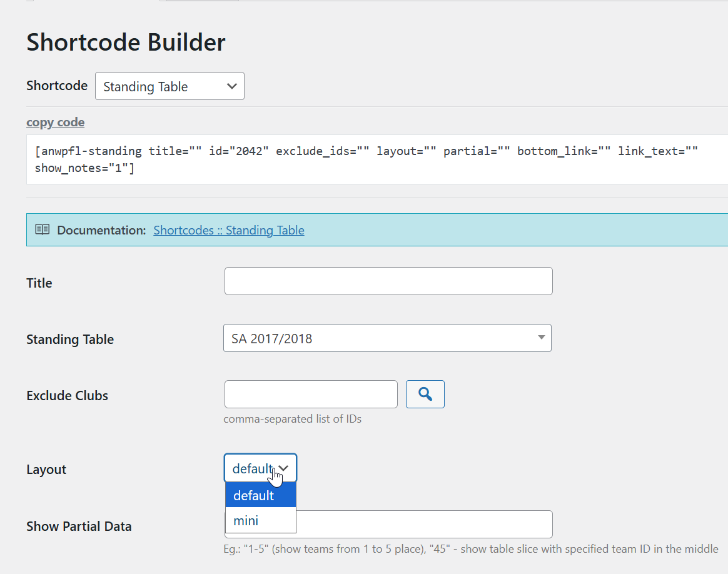Focus the Exclude Clubs input field
Image resolution: width=728 pixels, height=574 pixels.
click(311, 395)
